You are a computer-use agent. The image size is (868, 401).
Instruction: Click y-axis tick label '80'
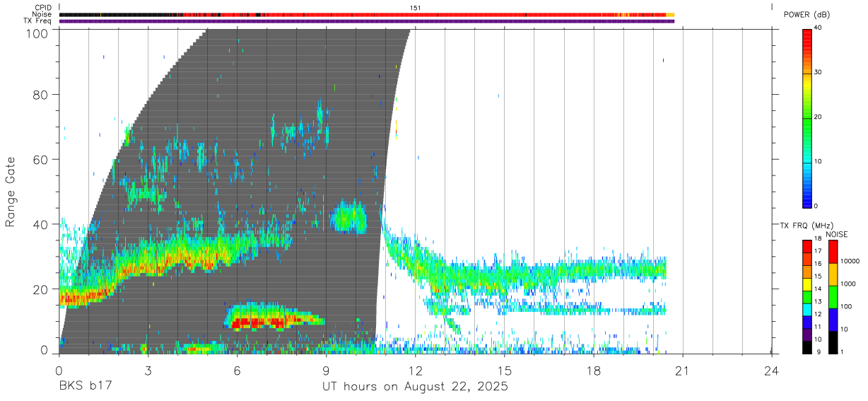pyautogui.click(x=41, y=96)
